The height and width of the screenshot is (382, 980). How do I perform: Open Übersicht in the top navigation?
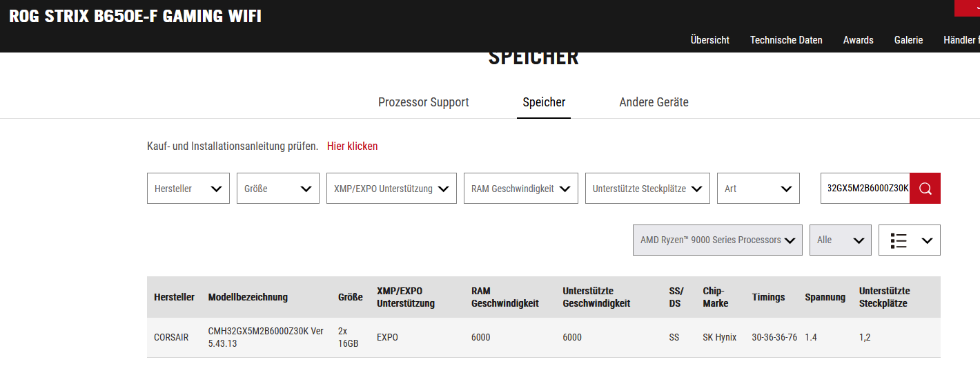pos(709,40)
